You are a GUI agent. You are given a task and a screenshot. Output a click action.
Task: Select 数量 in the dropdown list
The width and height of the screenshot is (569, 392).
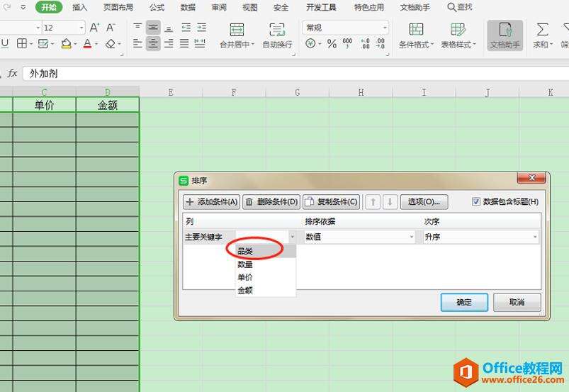point(266,264)
